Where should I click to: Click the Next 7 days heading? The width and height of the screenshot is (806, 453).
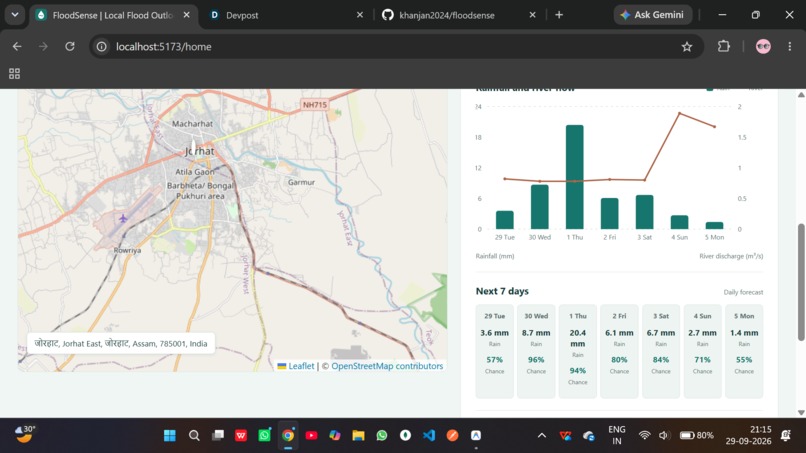[502, 291]
